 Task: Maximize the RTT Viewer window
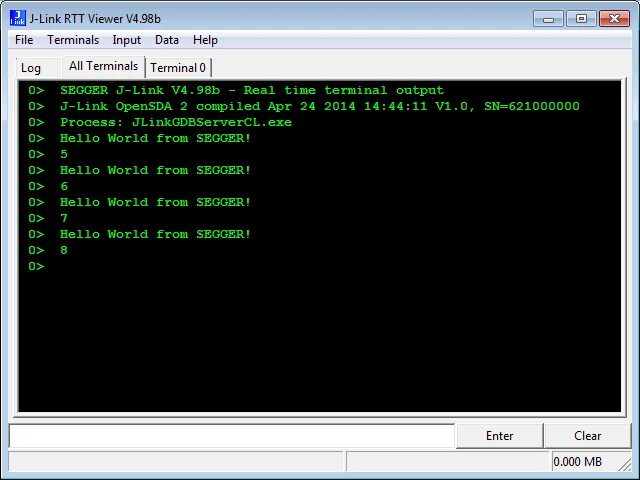pyautogui.click(x=581, y=19)
